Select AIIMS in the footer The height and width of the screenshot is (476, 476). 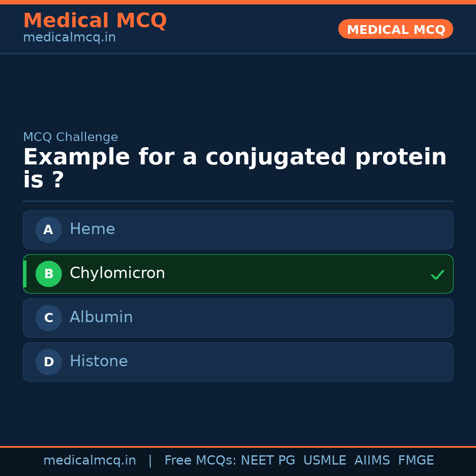372,461
